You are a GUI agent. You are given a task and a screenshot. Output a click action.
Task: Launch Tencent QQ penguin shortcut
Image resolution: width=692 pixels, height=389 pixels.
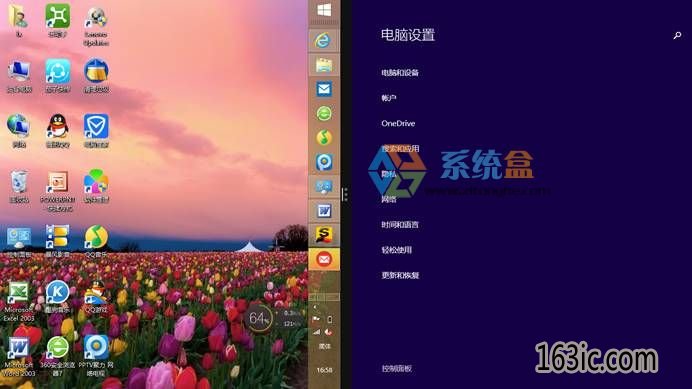tap(58, 131)
